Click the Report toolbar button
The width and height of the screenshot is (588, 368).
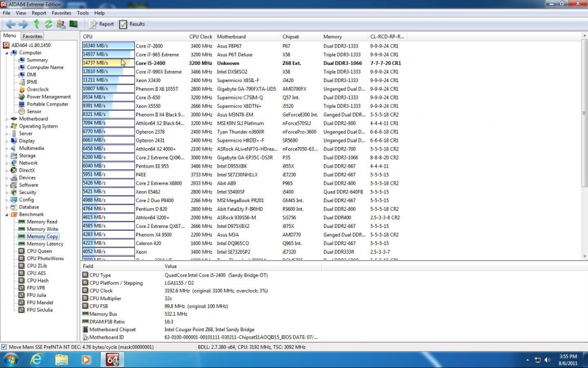click(101, 24)
